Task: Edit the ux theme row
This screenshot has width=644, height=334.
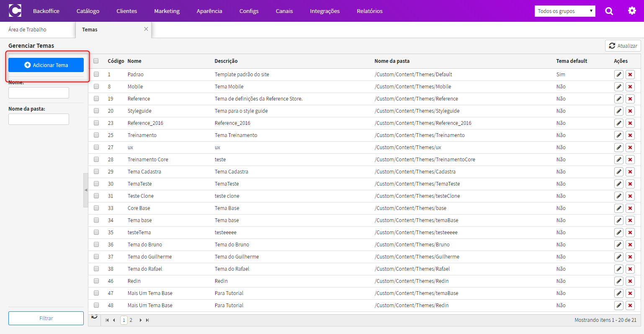Action: [619, 148]
